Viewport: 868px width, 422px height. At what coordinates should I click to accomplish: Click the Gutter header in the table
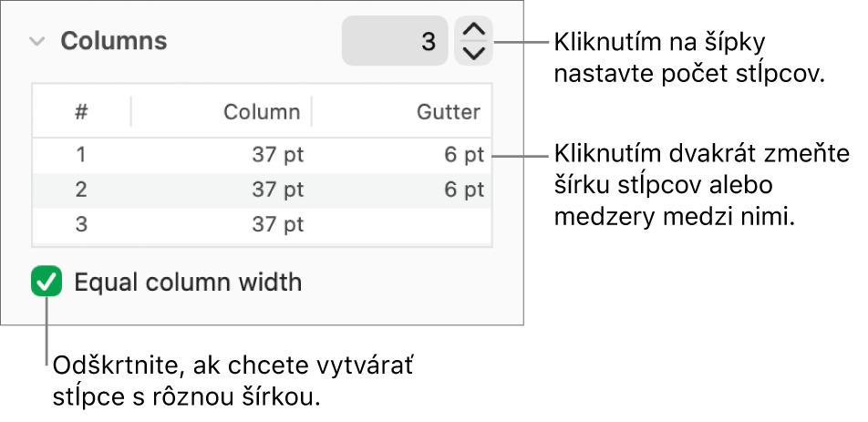pyautogui.click(x=448, y=112)
